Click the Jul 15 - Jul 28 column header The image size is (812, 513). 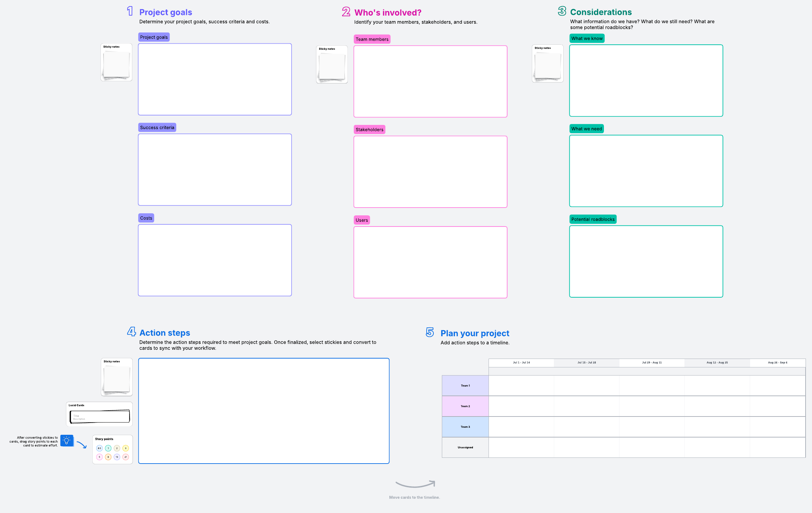coord(586,362)
